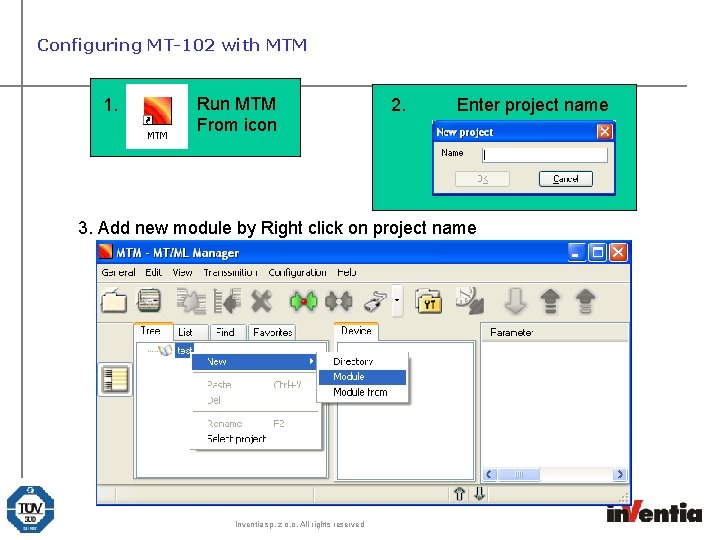
Task: Choose Paste from context menu
Action: click(254, 385)
